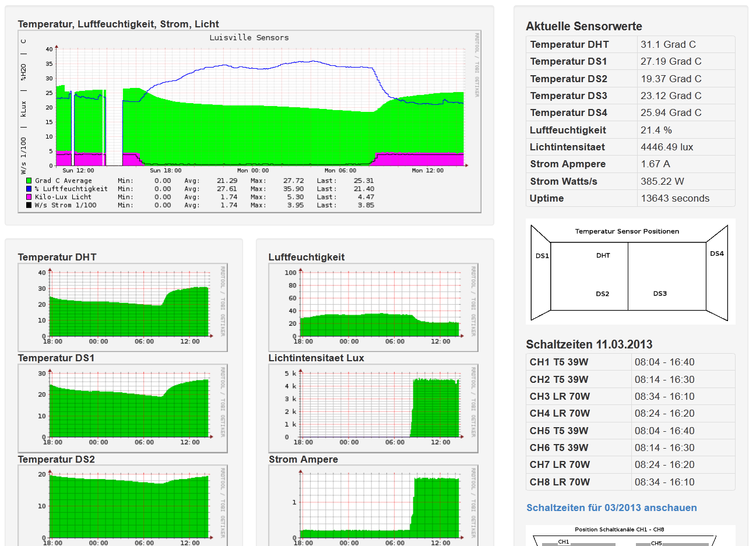Select the value '21.4 %'
Image resolution: width=756 pixels, height=546 pixels.
(656, 130)
